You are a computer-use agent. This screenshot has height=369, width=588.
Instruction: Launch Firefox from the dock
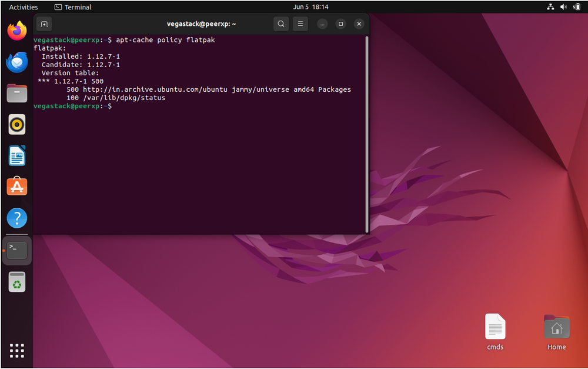pyautogui.click(x=17, y=31)
